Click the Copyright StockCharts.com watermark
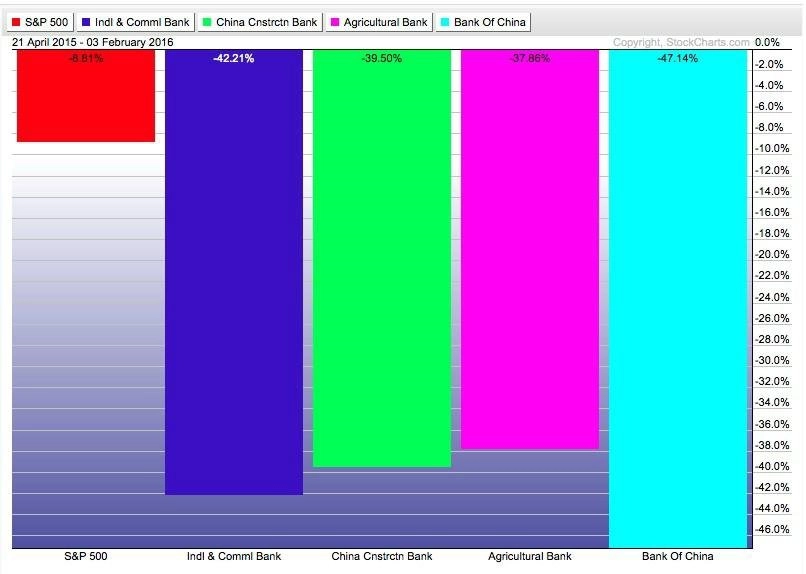Screen dimensions: 806x574 tap(681, 42)
